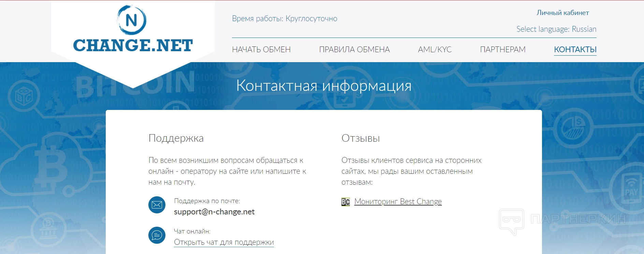Click the envelope mail support icon
Image resolution: width=644 pixels, height=254 pixels.
[x=157, y=205]
